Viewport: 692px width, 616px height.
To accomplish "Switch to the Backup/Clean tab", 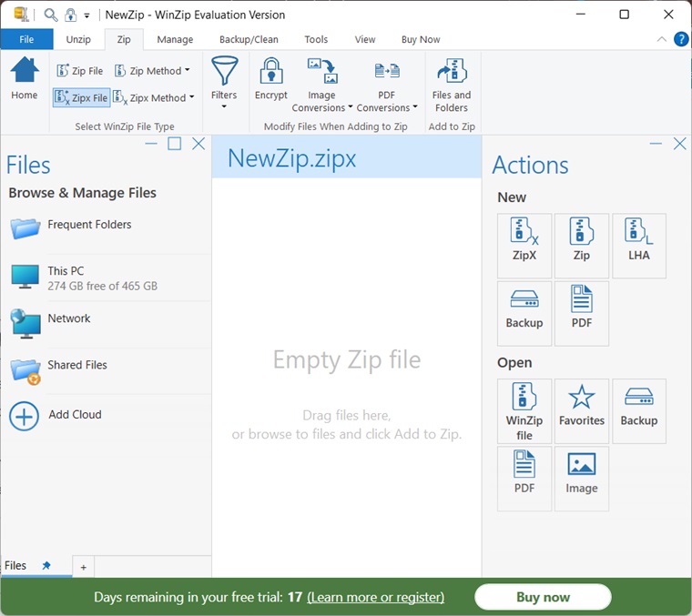I will pos(249,39).
